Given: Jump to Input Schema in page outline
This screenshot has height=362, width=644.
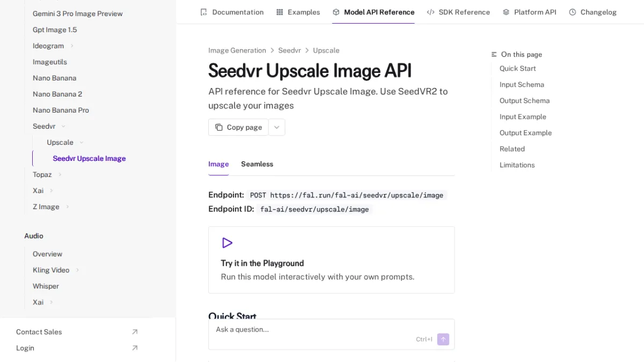Looking at the screenshot, I should pos(522,85).
